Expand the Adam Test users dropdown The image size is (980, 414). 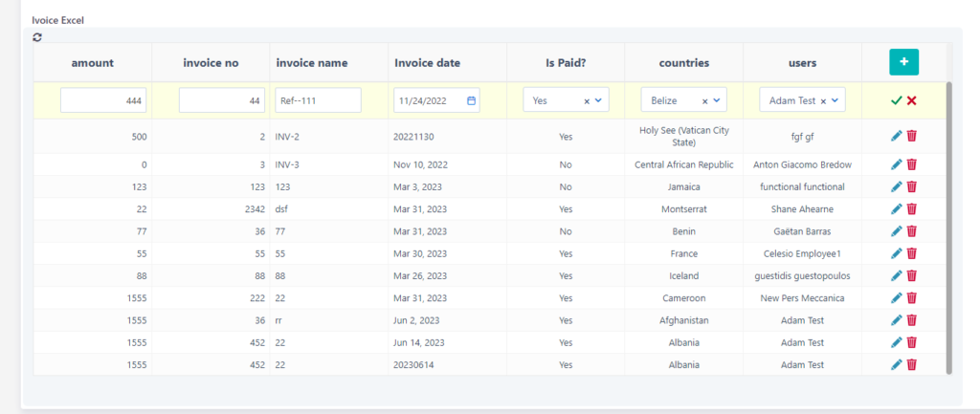click(835, 100)
